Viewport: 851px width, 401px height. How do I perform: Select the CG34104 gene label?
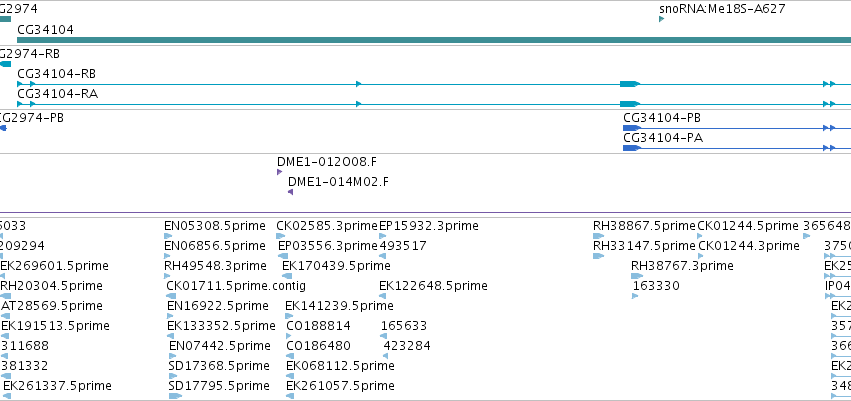pos(46,29)
